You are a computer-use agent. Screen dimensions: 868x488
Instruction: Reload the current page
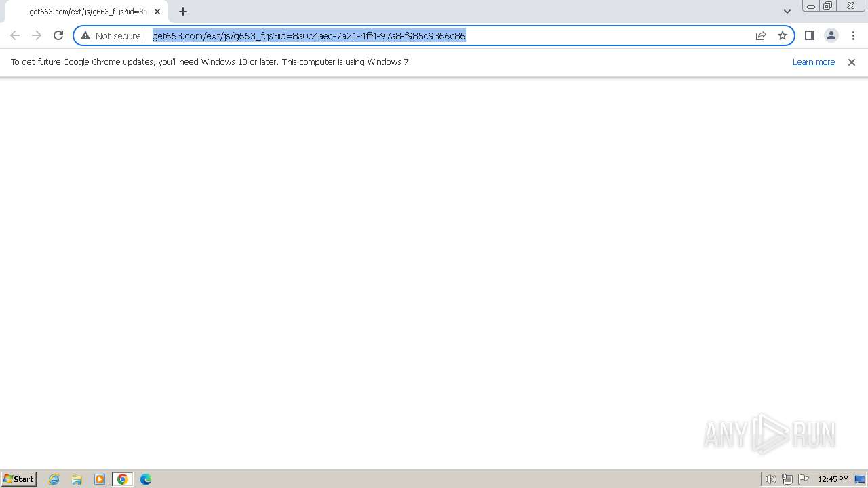click(x=58, y=35)
